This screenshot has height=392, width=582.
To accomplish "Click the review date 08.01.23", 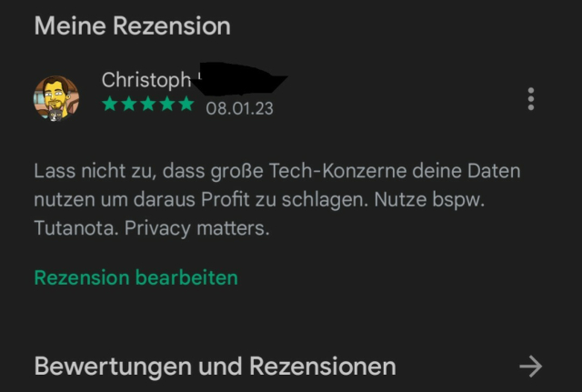I will (239, 109).
